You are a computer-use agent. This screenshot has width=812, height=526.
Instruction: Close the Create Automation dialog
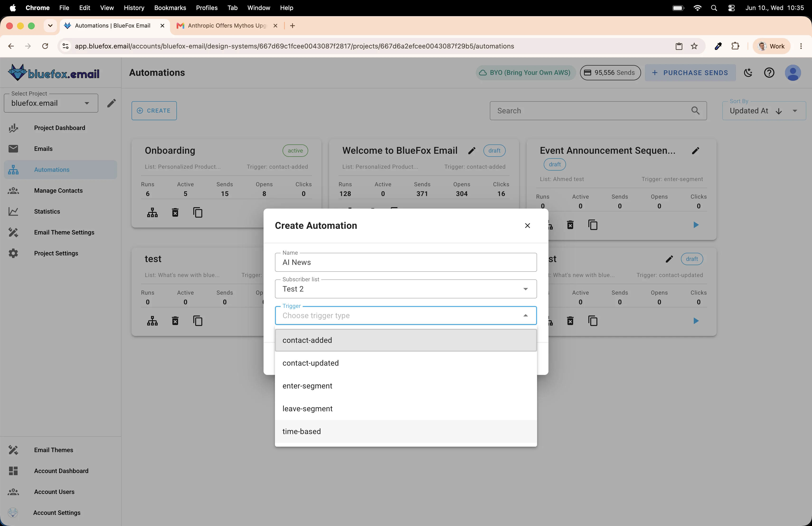point(528,226)
